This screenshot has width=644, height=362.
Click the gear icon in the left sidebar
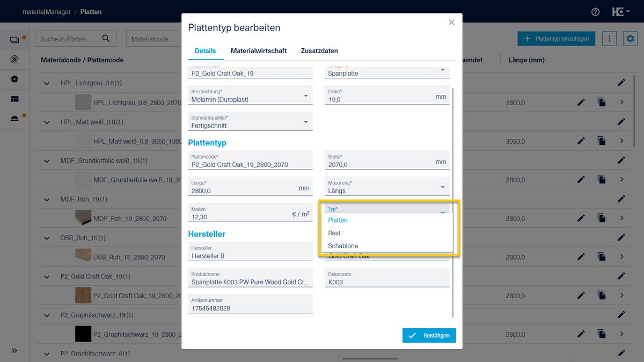coord(14,78)
